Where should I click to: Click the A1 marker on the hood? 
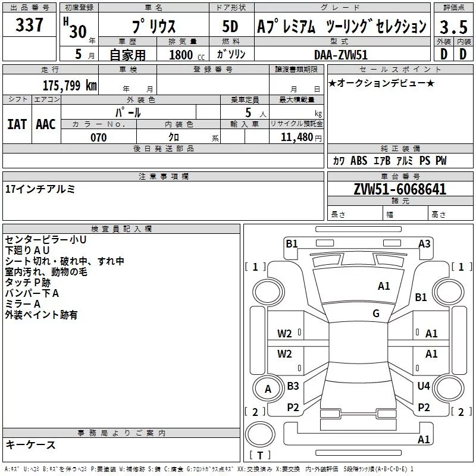[x=384, y=286]
